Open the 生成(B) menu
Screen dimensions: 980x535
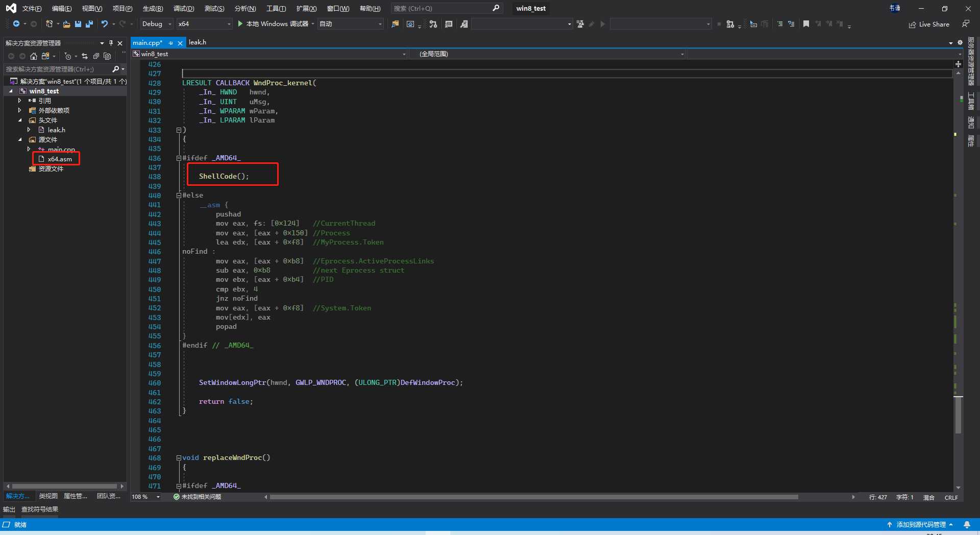point(153,8)
